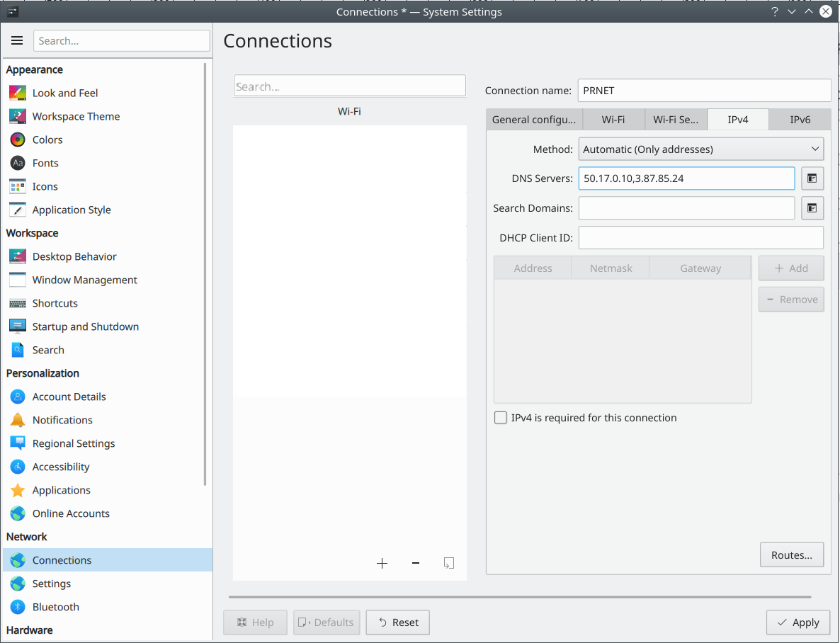Click the Reset button

tap(397, 622)
